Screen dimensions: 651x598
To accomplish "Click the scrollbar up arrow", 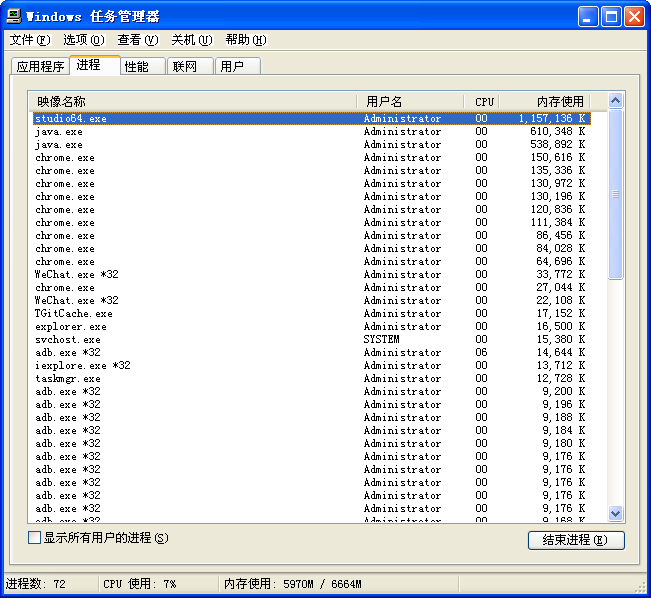I will (615, 100).
